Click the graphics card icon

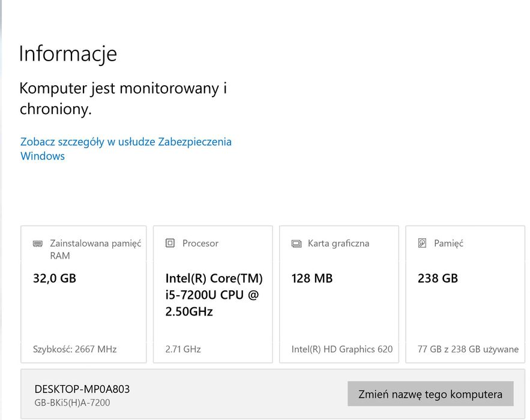click(x=296, y=244)
